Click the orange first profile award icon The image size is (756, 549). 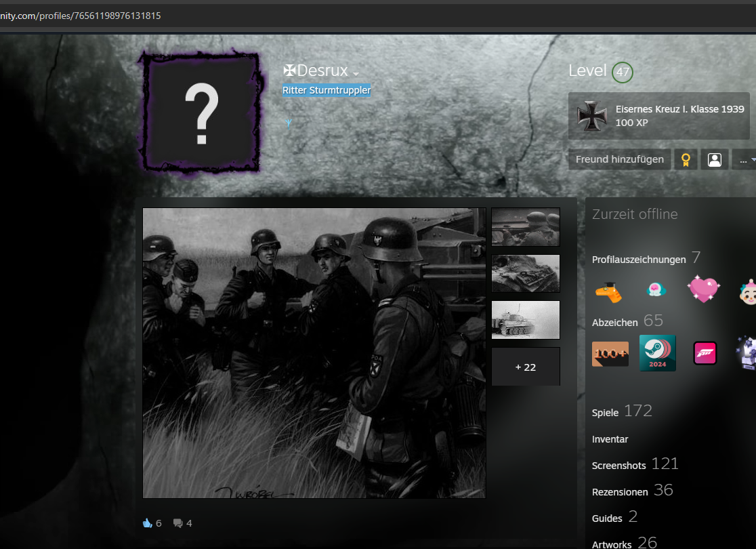[610, 291]
